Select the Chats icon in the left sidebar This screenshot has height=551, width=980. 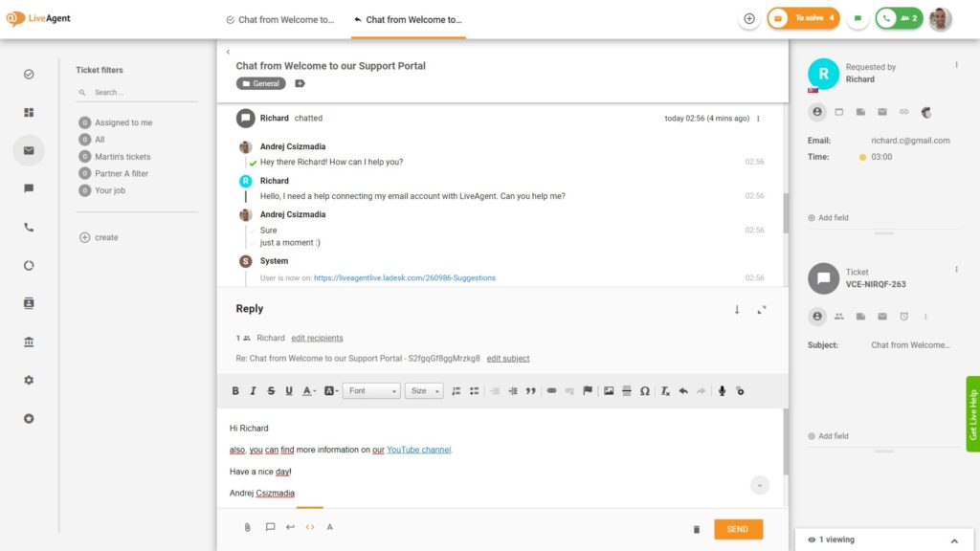pyautogui.click(x=29, y=189)
